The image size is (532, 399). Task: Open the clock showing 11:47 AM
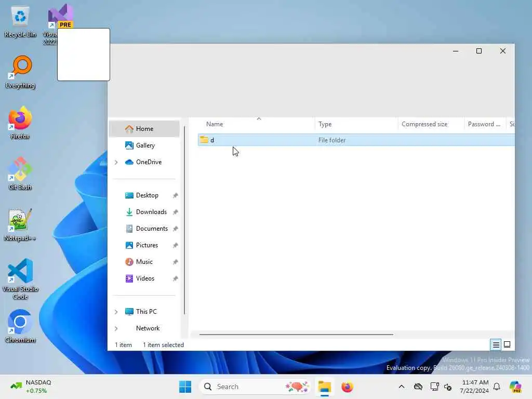[x=474, y=387]
